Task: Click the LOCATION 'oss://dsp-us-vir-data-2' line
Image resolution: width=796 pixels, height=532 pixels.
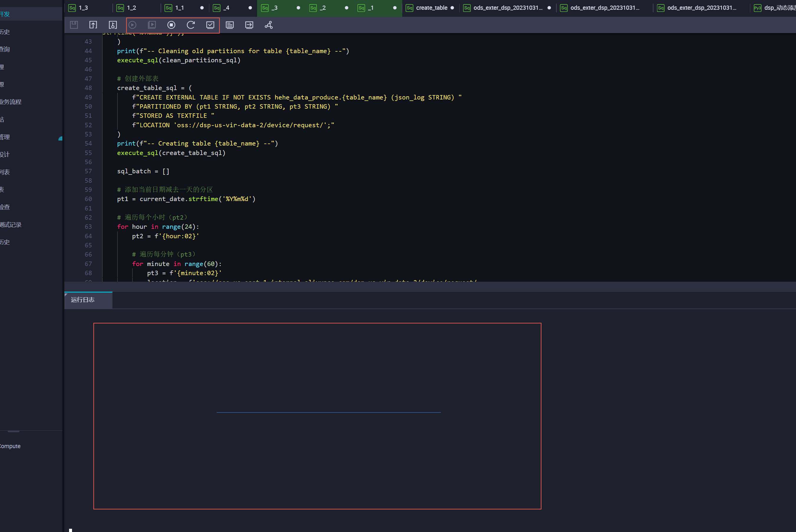Action: (x=233, y=125)
